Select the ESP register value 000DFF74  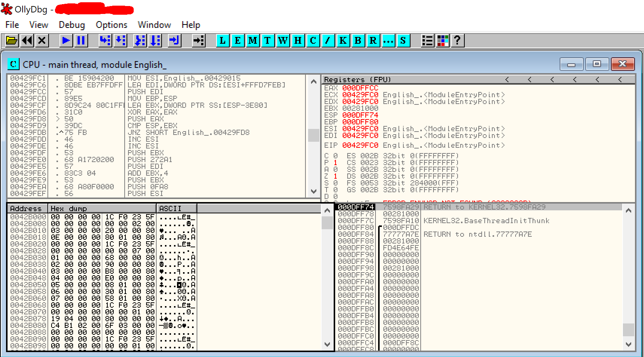[360, 115]
